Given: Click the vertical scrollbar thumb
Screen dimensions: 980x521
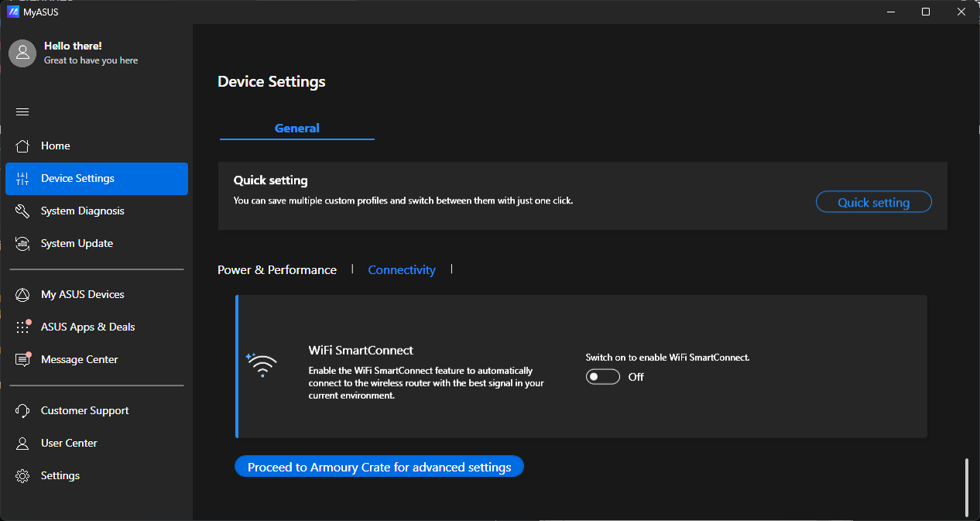Looking at the screenshot, I should [x=966, y=488].
